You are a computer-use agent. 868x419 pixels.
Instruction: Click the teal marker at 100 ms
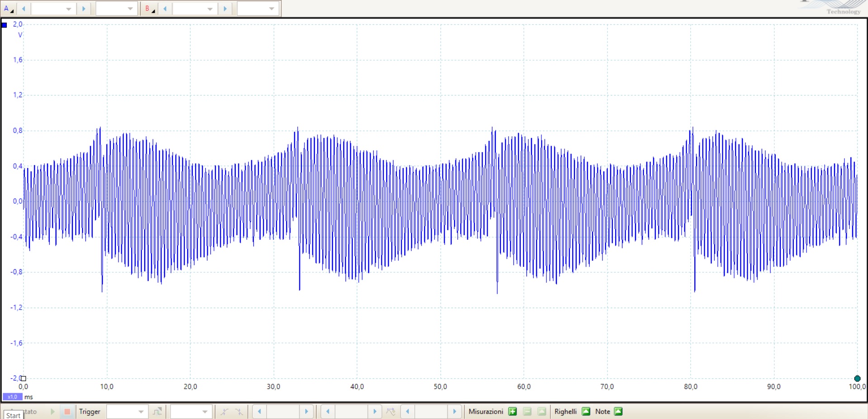(857, 378)
